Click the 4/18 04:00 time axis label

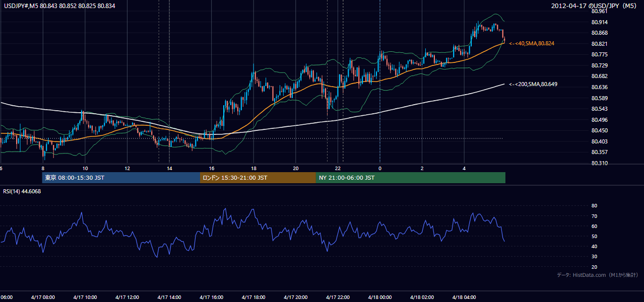pyautogui.click(x=465, y=297)
